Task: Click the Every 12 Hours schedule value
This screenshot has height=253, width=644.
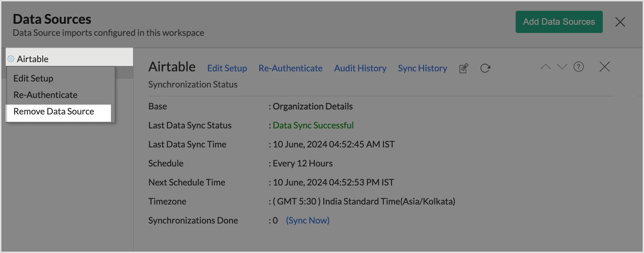Action: click(303, 163)
